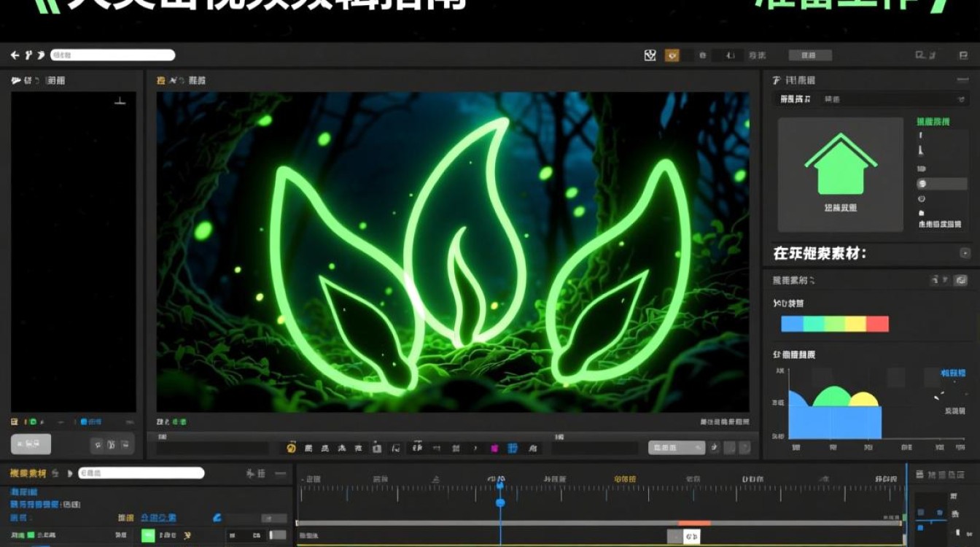980x547 pixels.
Task: Click the magenta marker icon in the playback toolbar
Action: coord(494,449)
